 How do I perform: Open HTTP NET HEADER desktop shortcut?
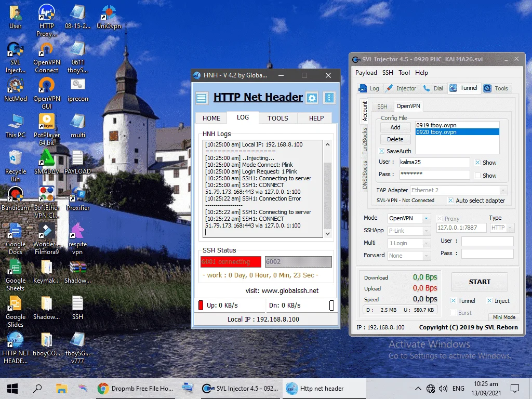[x=15, y=348]
